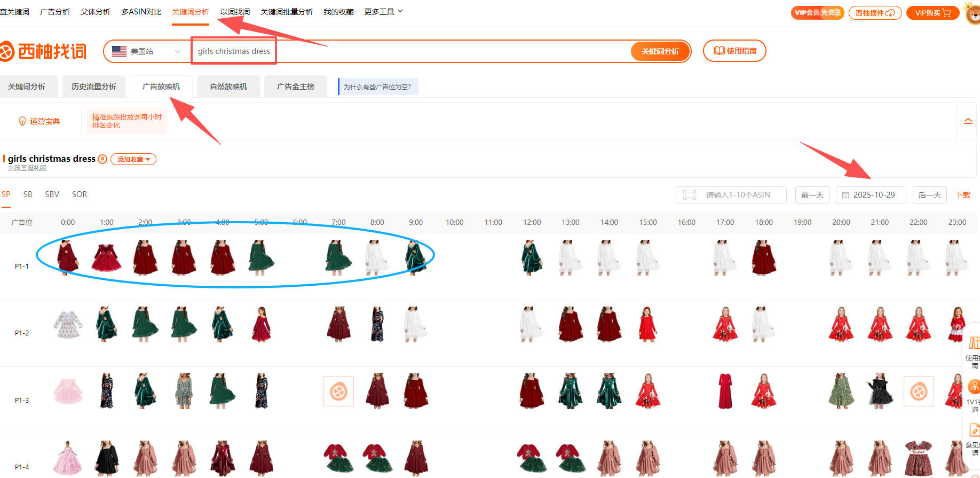Expand the 美国站 marketplace dropdown
980x478 pixels.
click(147, 51)
